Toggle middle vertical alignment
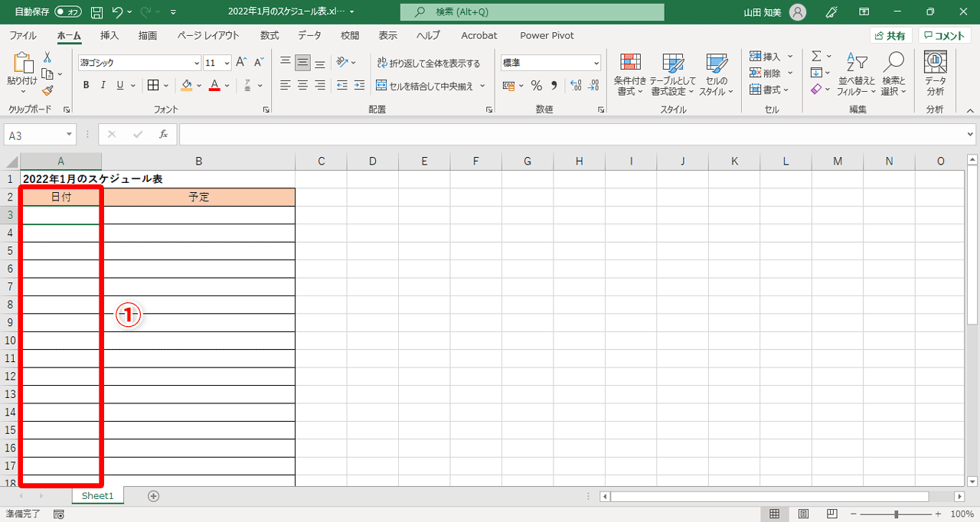 click(302, 63)
